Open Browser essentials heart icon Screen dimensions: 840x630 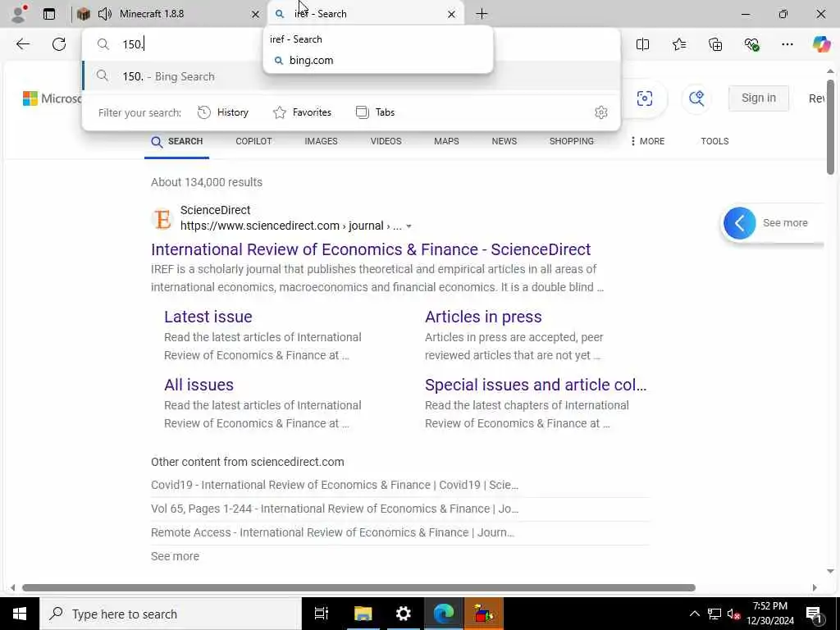(751, 44)
